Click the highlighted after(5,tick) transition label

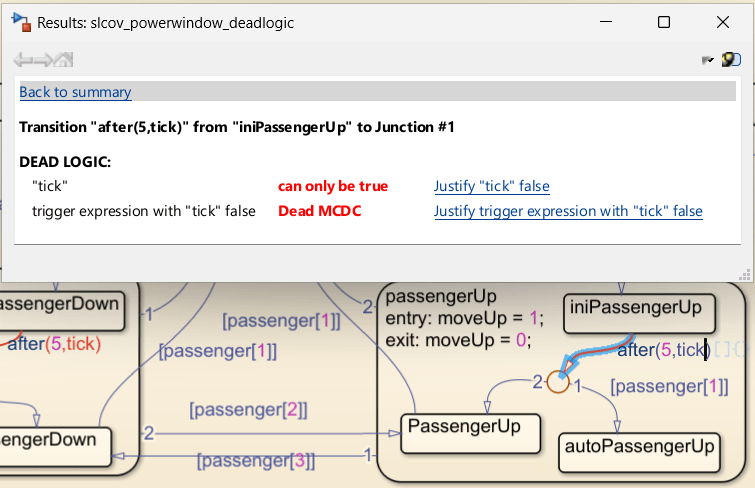point(662,349)
